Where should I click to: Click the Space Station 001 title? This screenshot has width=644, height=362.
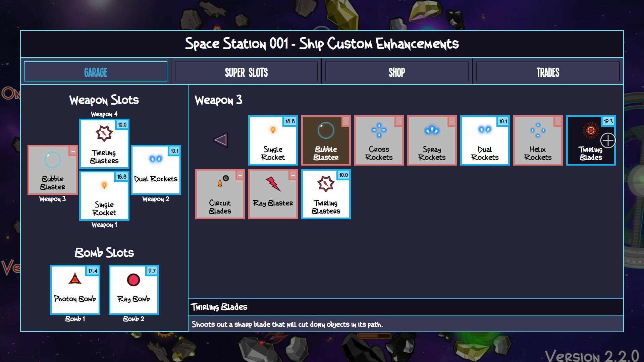[322, 44]
